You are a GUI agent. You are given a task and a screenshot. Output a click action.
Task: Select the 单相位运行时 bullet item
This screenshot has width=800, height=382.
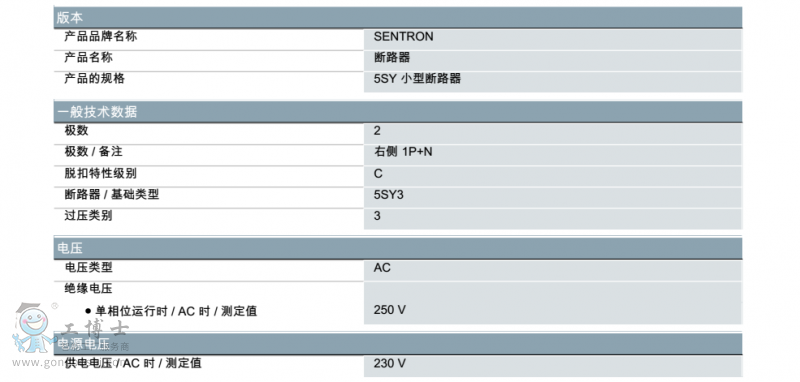coord(171,311)
